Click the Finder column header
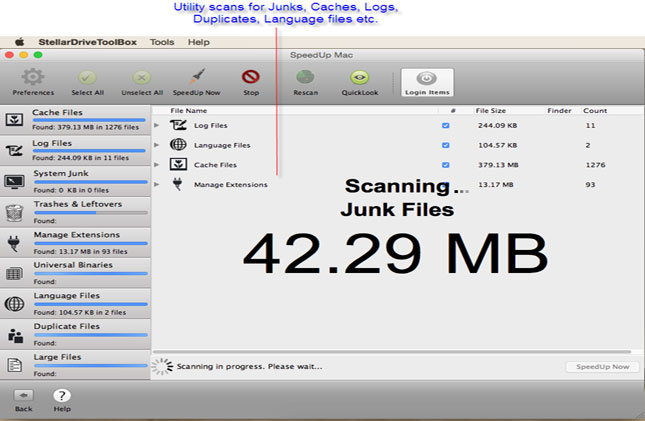645x421 pixels. [559, 110]
